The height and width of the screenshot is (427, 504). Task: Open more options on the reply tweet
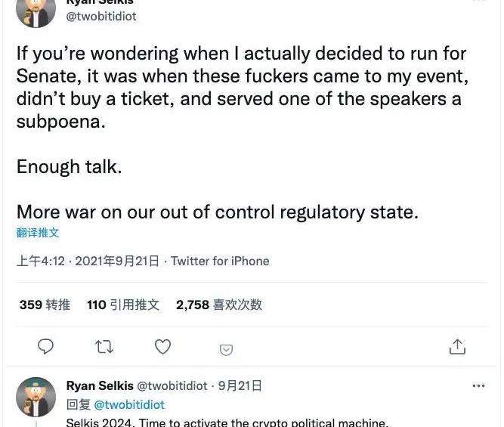478,385
